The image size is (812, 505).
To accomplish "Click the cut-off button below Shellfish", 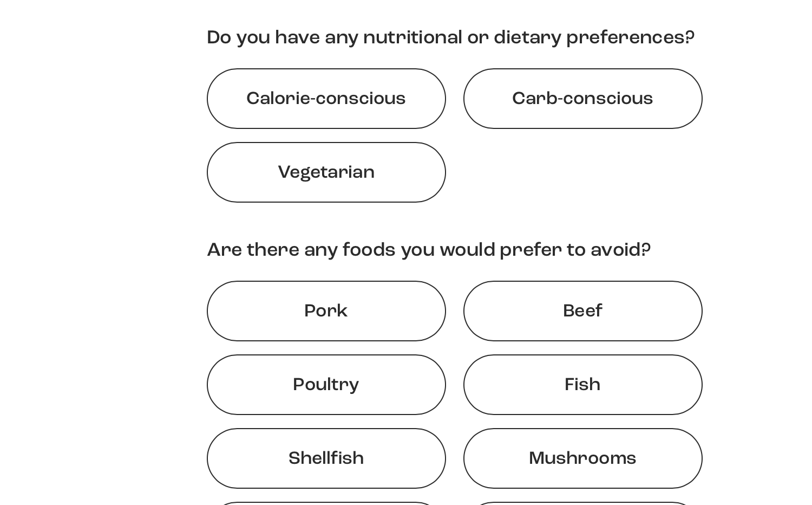I will (x=326, y=503).
